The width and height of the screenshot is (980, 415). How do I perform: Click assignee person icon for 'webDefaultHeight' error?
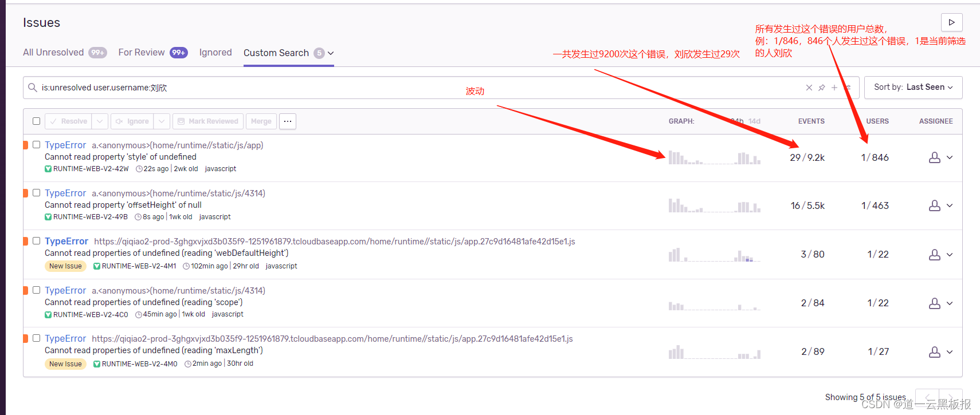pyautogui.click(x=935, y=254)
